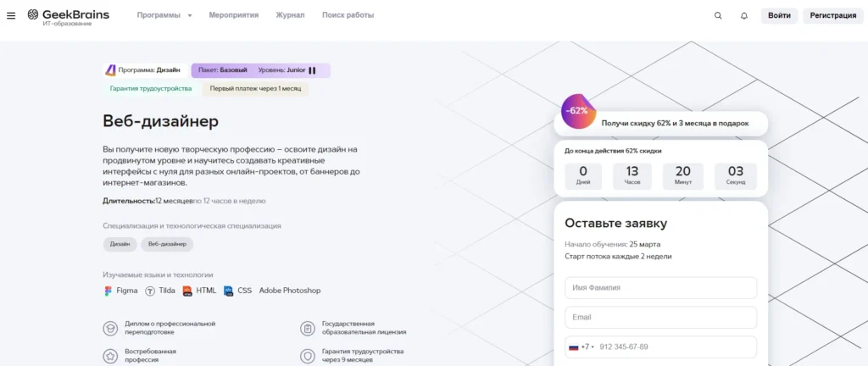Open the Поиск работы menu item
The width and height of the screenshot is (868, 366).
tap(348, 15)
